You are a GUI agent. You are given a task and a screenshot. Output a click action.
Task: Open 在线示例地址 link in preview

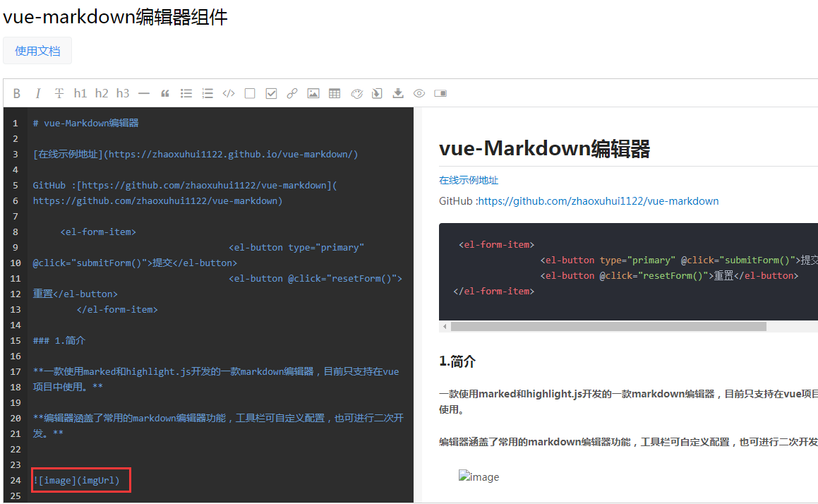(x=469, y=180)
